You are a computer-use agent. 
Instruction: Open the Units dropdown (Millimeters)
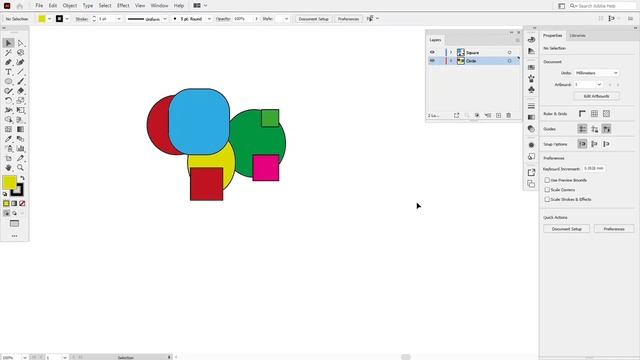tap(596, 73)
